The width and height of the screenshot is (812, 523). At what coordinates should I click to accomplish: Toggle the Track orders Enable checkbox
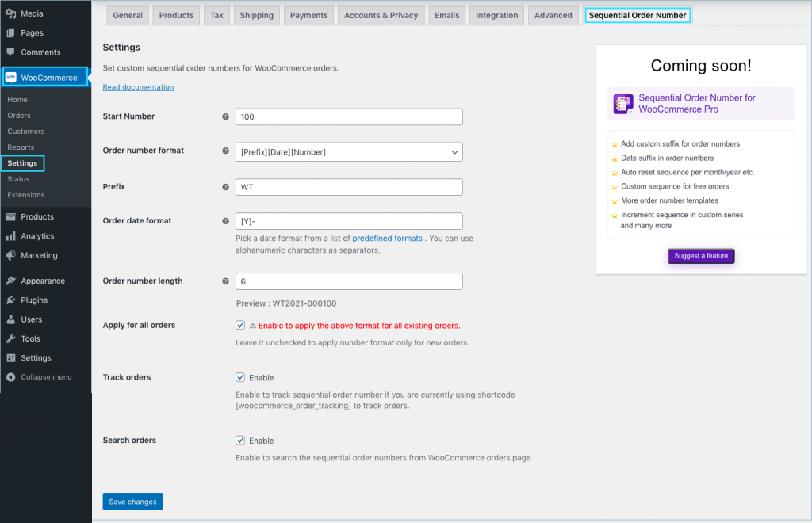click(240, 377)
